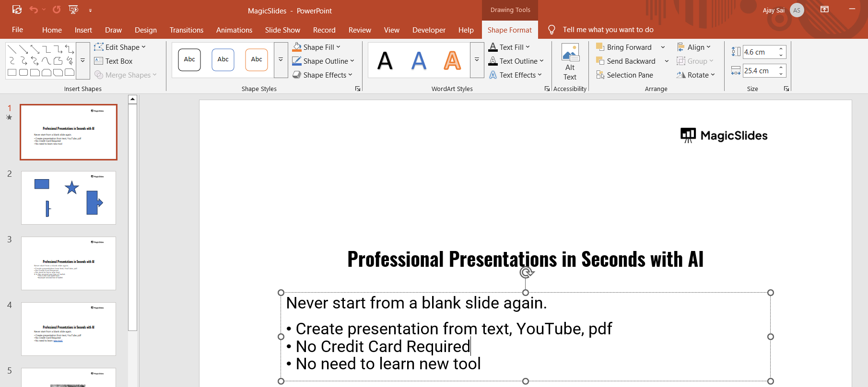
Task: Click the Ajay Sai account avatar
Action: point(797,10)
